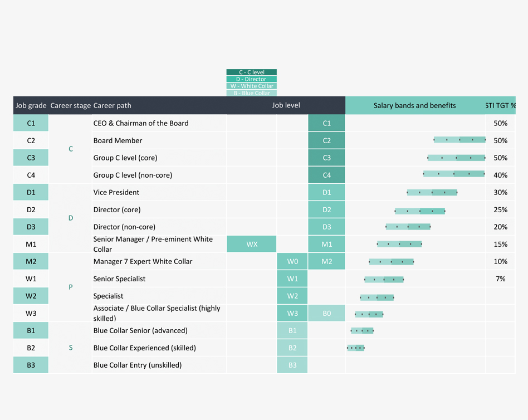Click the Blue Collar Experienced salary band bar
The height and width of the screenshot is (420, 528).
tap(355, 348)
